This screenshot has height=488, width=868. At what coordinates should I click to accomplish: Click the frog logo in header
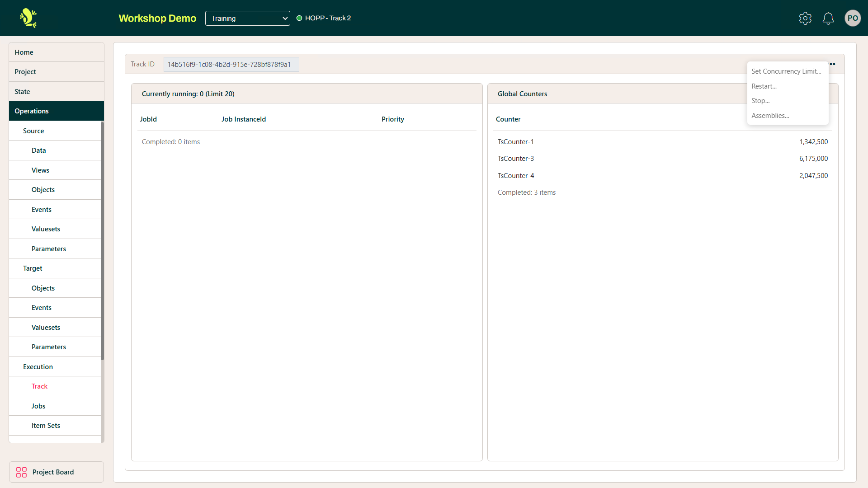28,18
